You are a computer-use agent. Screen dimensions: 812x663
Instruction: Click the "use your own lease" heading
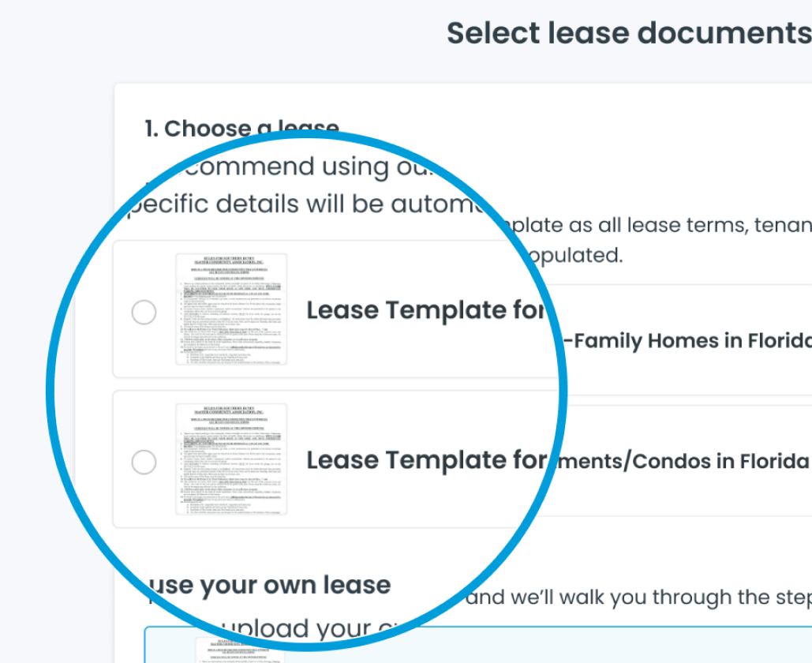(x=268, y=585)
